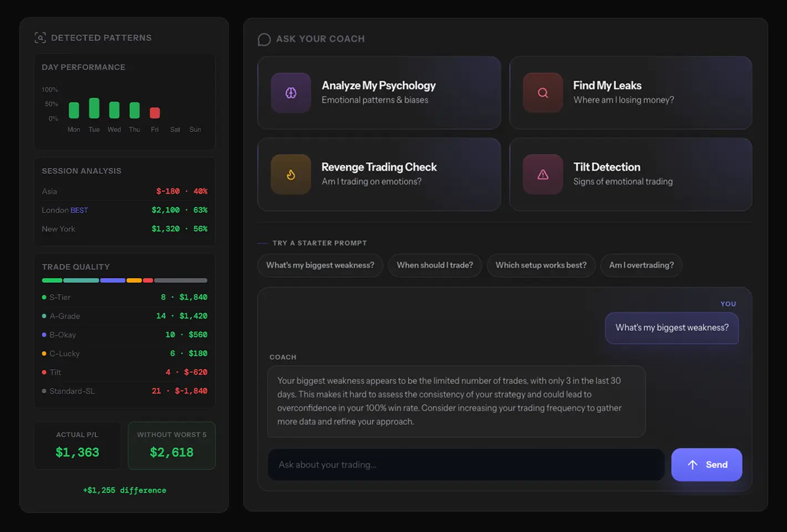The image size is (787, 532).
Task: Click the red Friday performance bar
Action: tap(155, 113)
